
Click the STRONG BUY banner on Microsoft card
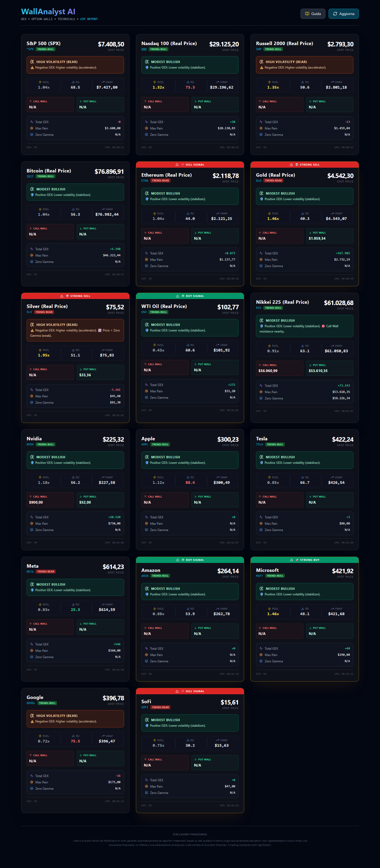[305, 560]
